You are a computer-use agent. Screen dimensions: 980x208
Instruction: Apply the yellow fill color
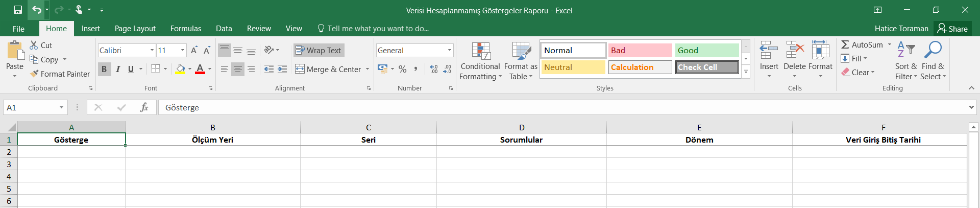(180, 69)
